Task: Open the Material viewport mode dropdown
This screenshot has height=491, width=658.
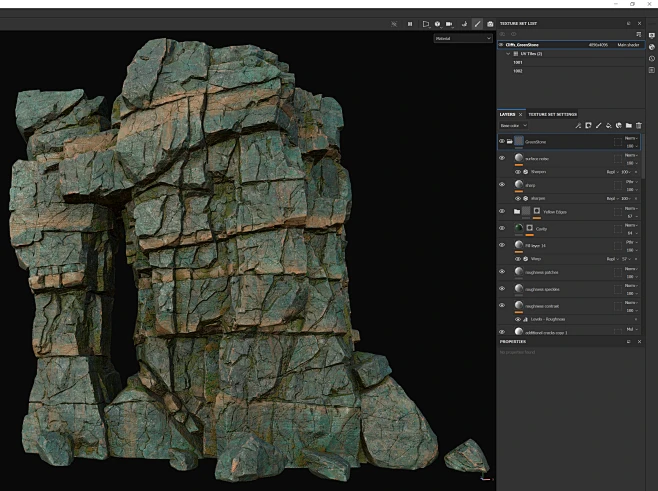Action: 463,38
